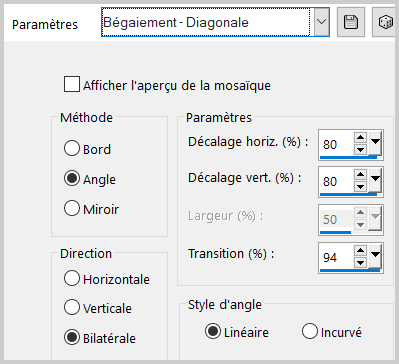Image resolution: width=399 pixels, height=364 pixels.
Task: Click the blue slider bar under Décalage vert.
Action: point(348,194)
